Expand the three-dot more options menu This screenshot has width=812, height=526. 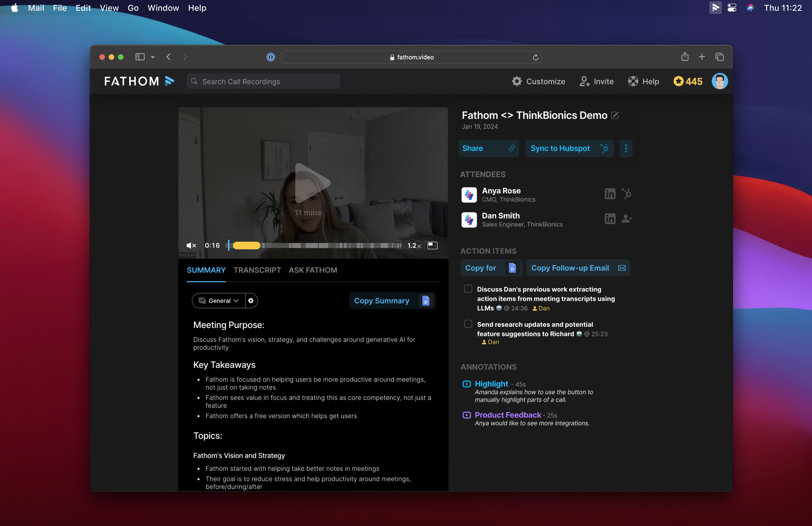[x=626, y=148]
